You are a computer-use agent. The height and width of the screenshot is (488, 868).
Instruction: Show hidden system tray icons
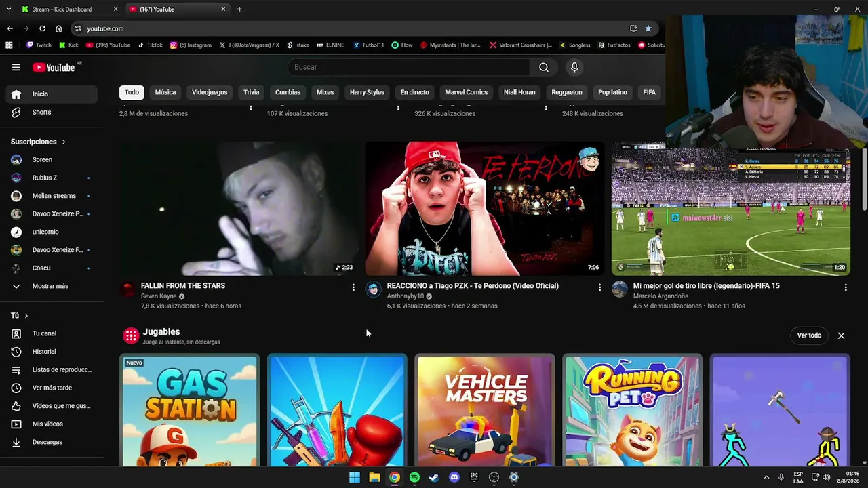coord(766,477)
